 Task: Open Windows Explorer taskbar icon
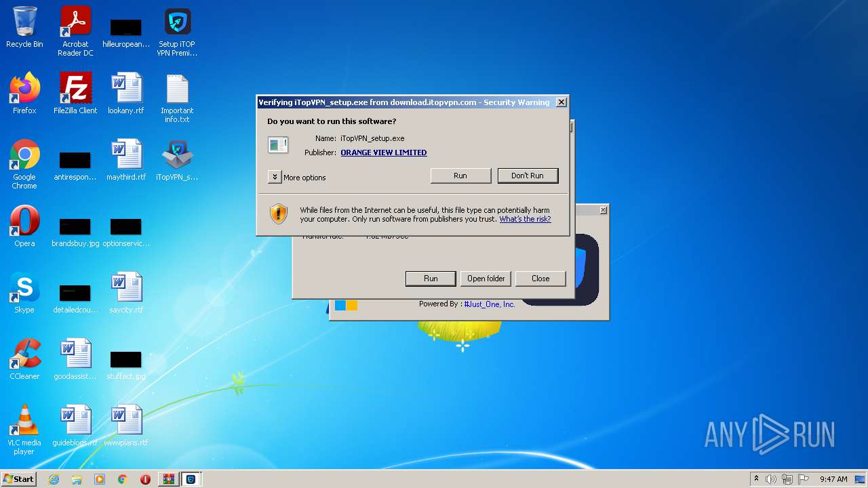point(77,479)
